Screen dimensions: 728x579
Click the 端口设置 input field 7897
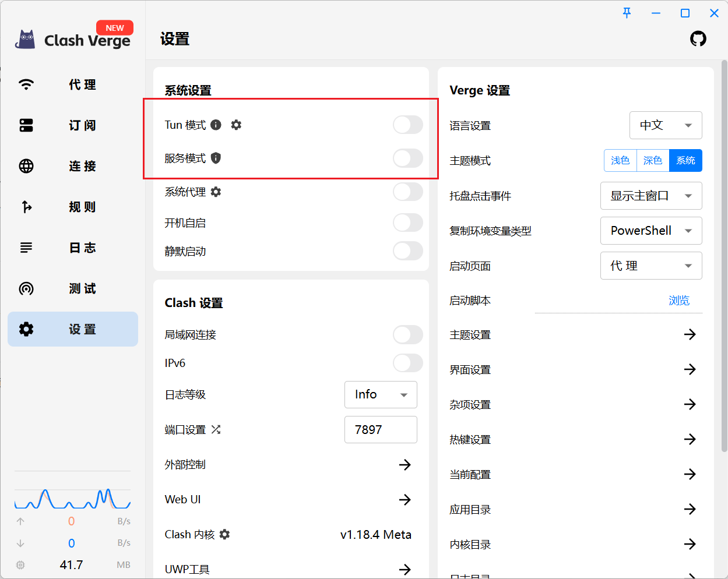point(380,429)
